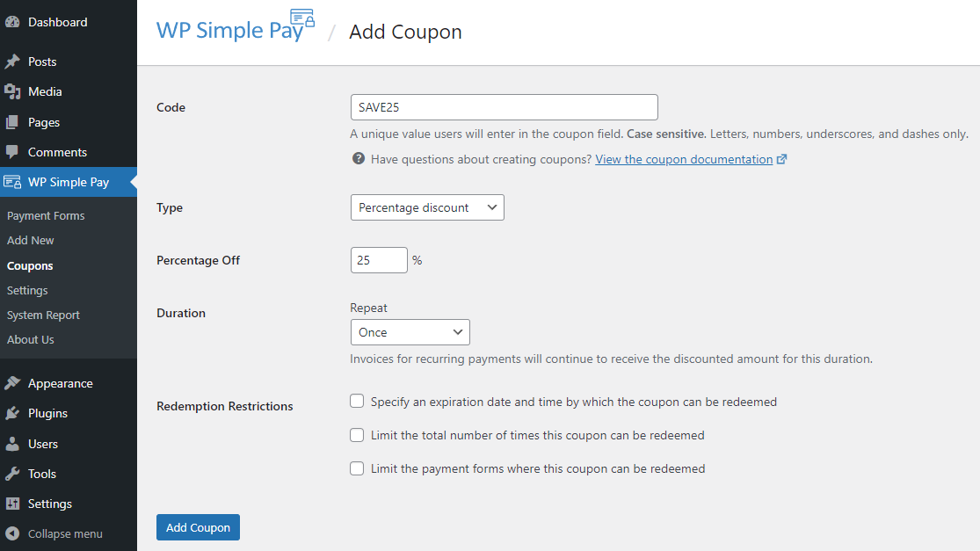The height and width of the screenshot is (551, 980).
Task: Click the Dashboard gauge icon
Action: point(12,22)
